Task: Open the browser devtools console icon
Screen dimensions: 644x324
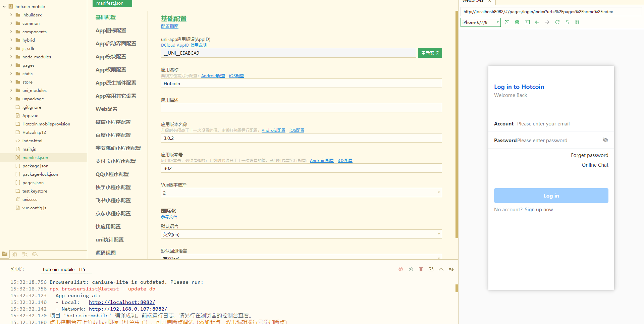Action: point(527,22)
